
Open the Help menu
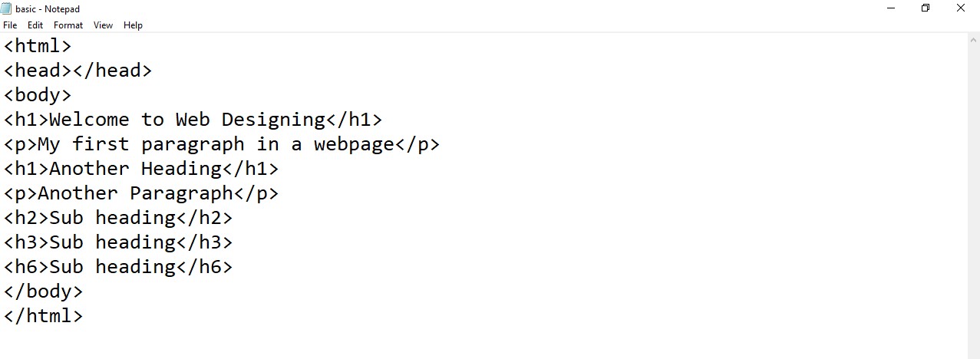tap(133, 25)
